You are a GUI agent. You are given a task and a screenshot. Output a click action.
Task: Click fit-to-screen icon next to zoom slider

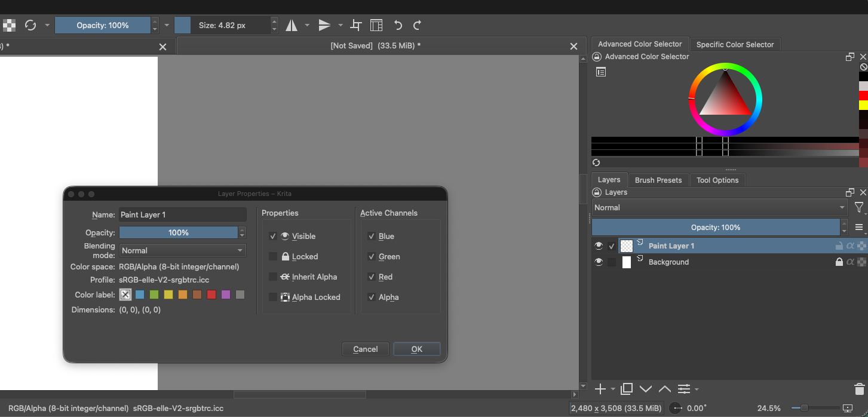point(848,408)
